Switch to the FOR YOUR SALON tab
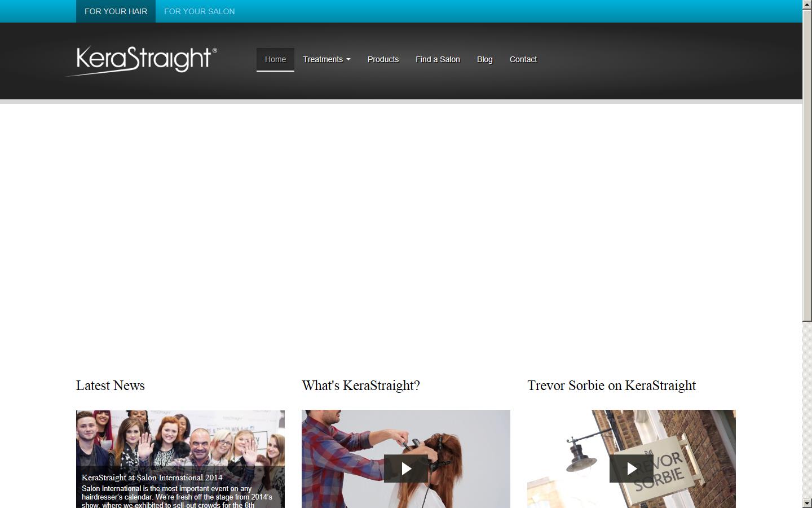This screenshot has height=508, width=812. click(x=199, y=11)
